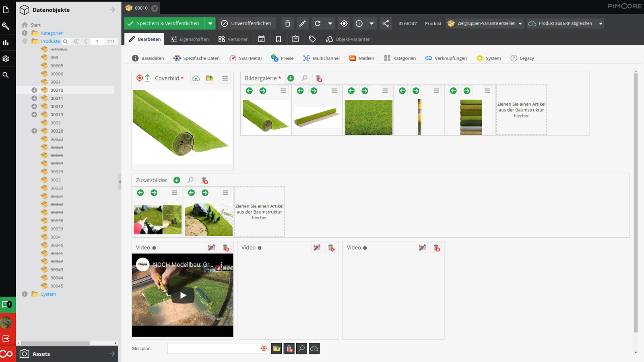Click trash icon to empty Bildergalerie

pos(318,78)
